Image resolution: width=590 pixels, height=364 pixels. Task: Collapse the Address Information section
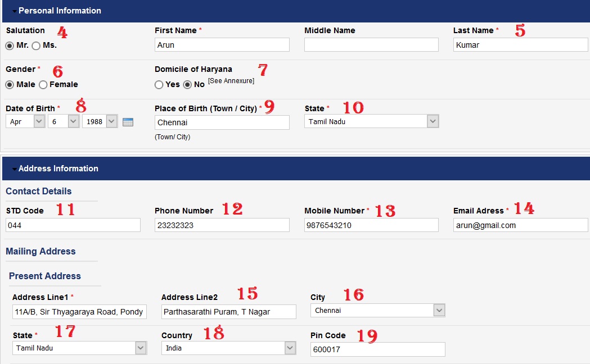click(15, 169)
